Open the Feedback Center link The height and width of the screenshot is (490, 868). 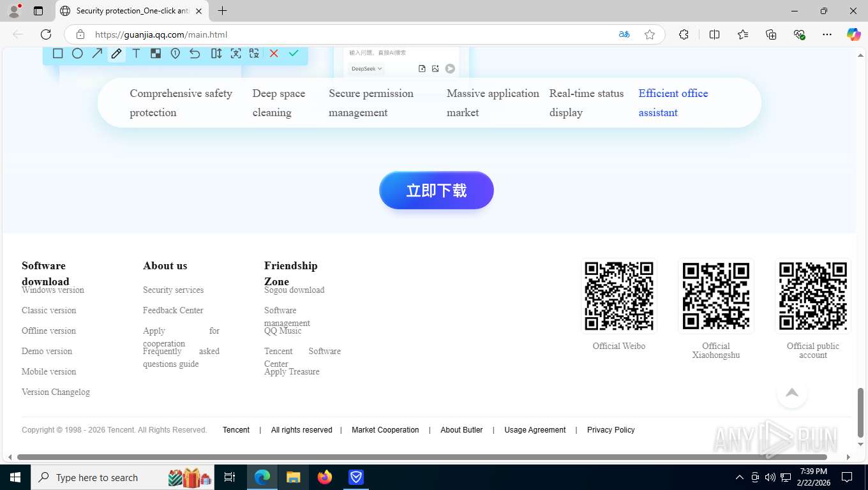173,310
